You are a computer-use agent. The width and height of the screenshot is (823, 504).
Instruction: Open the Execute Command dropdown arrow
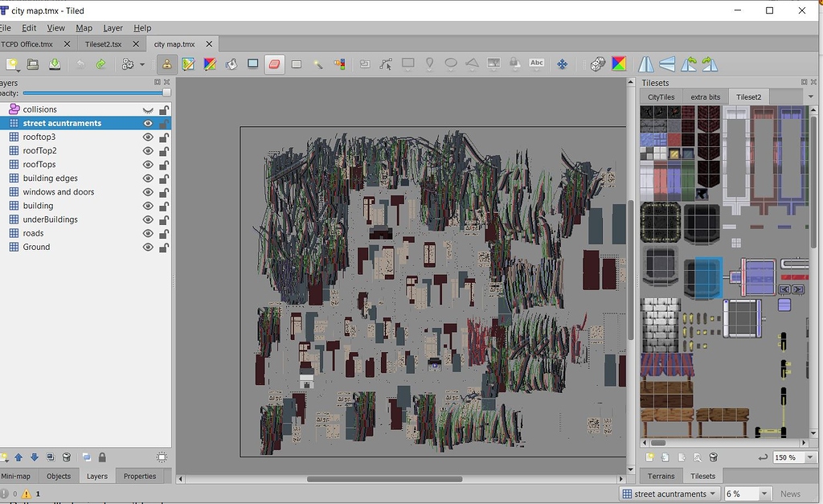point(142,64)
